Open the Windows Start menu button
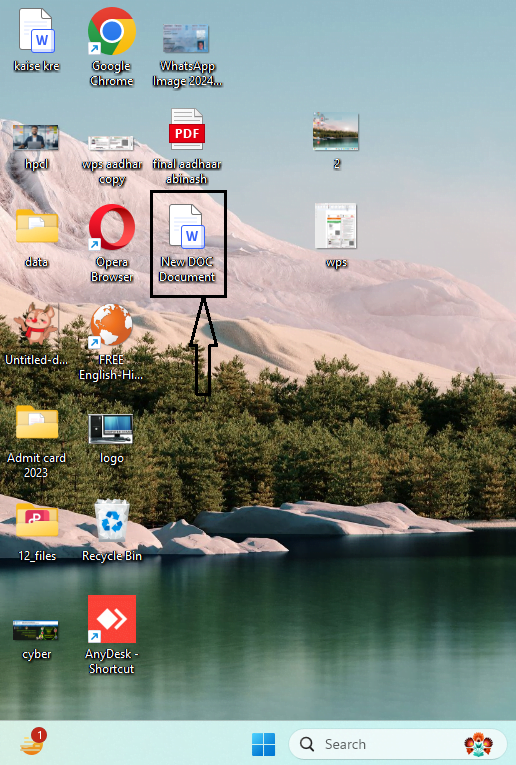This screenshot has height=765, width=516. 263,745
